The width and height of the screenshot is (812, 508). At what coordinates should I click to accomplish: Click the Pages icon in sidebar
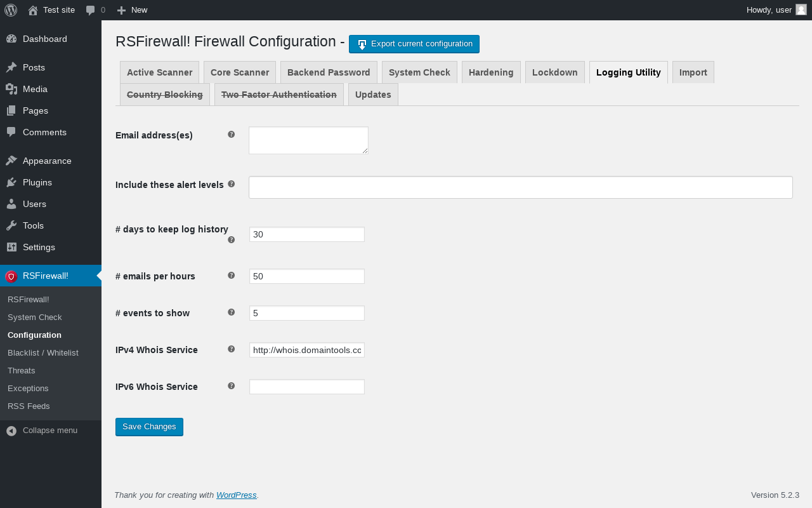tap(11, 110)
